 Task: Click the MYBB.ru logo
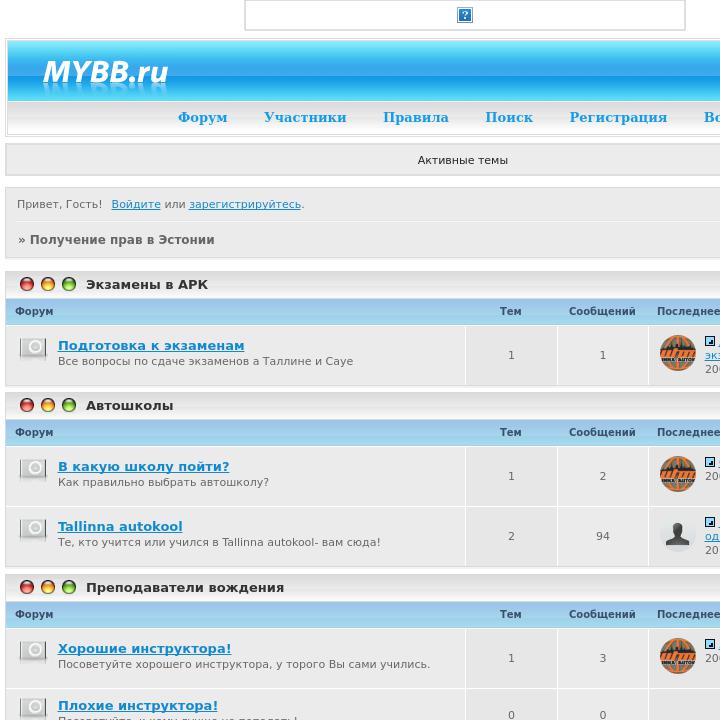(x=106, y=73)
